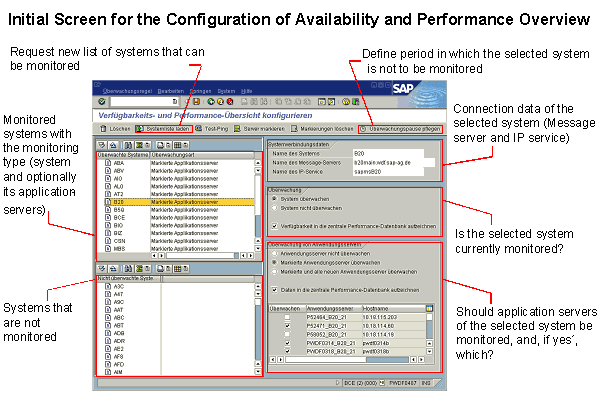Click the 'Markierungen löschen' button
Screen dimensions: 597x398
pyautogui.click(x=322, y=129)
